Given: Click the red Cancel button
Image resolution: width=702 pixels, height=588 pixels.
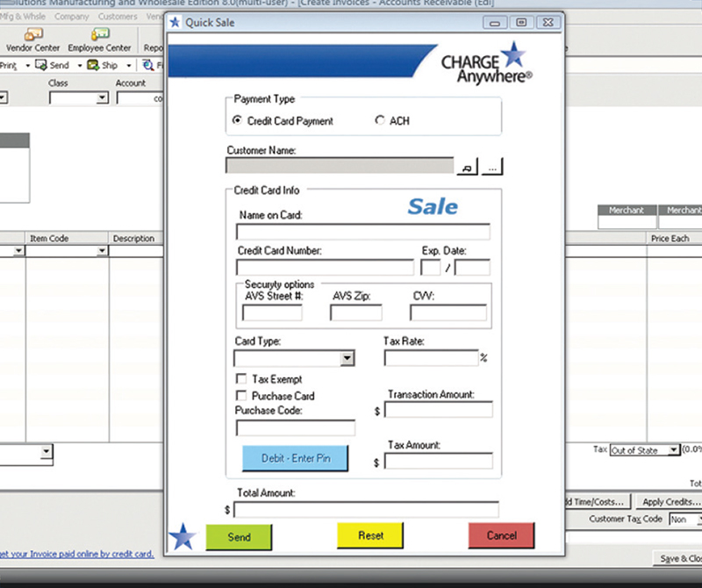Looking at the screenshot, I should pyautogui.click(x=501, y=535).
